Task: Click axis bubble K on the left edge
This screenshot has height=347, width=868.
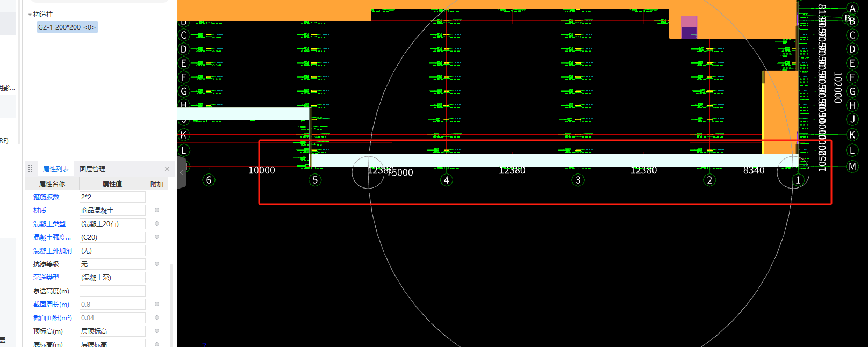Action: [x=184, y=135]
